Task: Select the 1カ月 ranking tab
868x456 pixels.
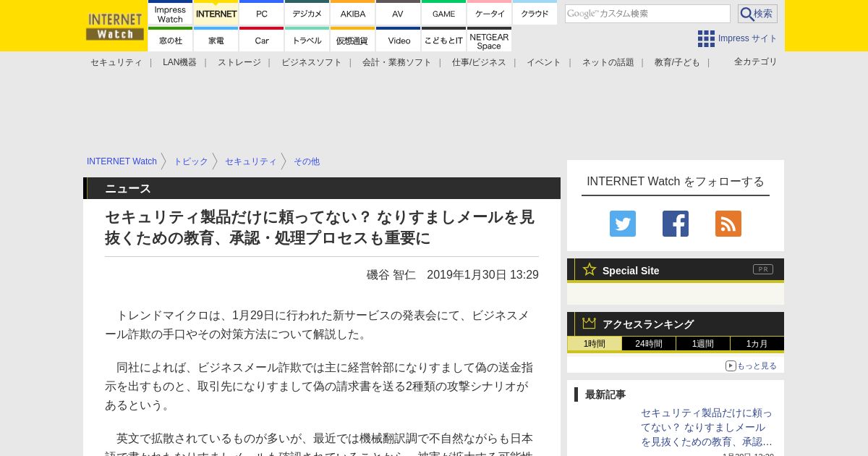Action: point(757,344)
